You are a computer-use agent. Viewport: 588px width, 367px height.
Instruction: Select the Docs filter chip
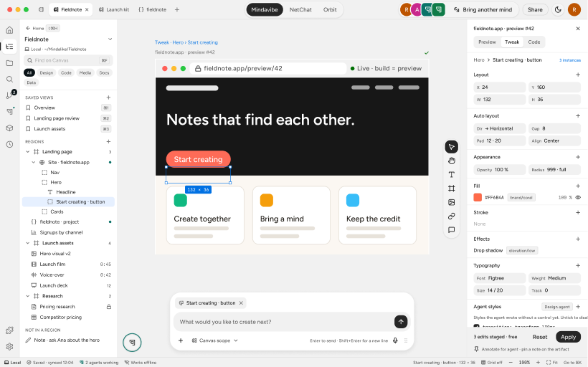tap(104, 72)
